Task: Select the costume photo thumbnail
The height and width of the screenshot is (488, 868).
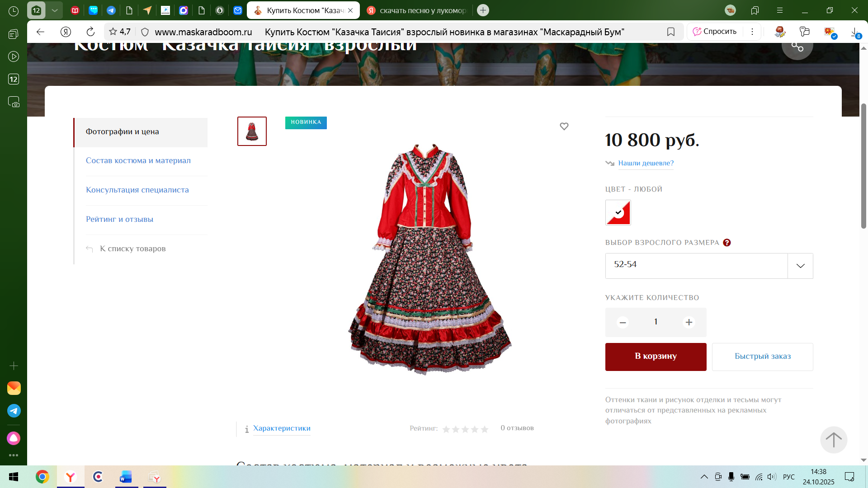Action: [252, 131]
